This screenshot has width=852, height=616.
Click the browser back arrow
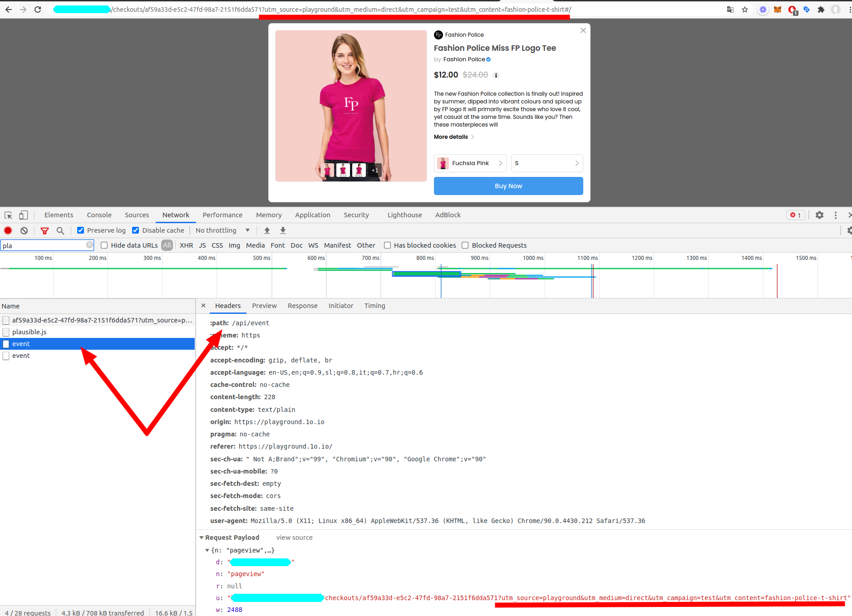coord(9,10)
